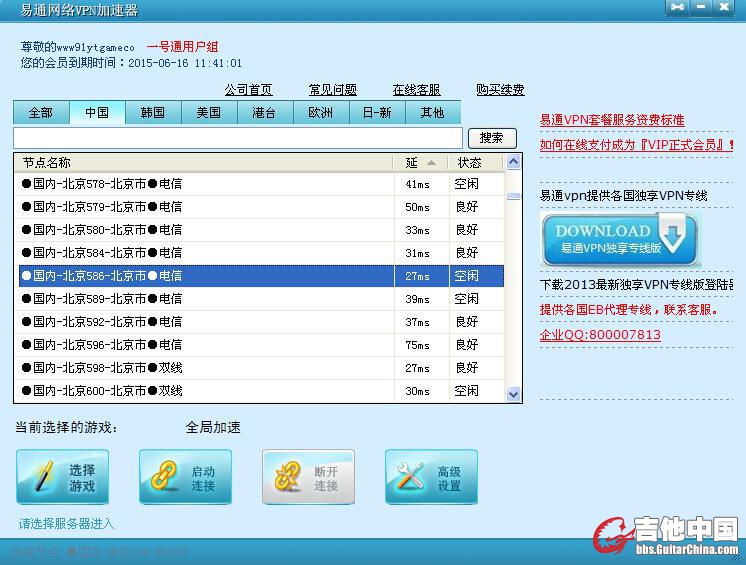Select node 国内-北京586-北京市 电信
This screenshot has height=565, width=746.
(261, 276)
